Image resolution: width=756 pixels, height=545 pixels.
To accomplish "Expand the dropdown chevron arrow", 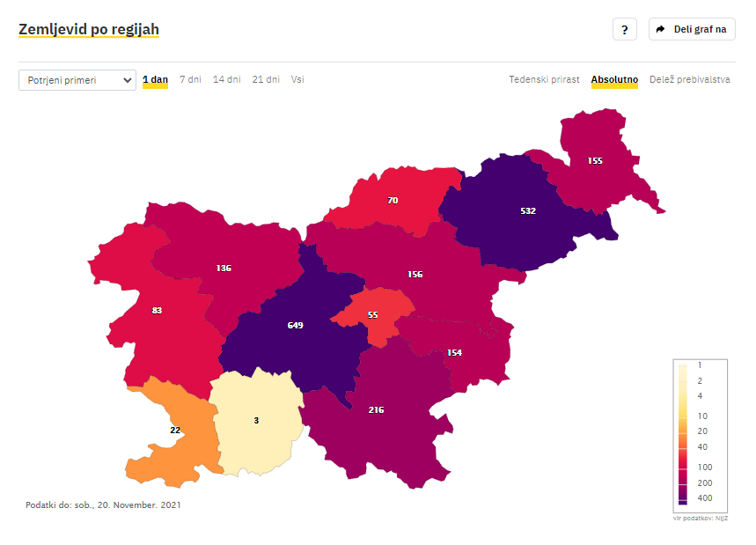I will [x=127, y=80].
